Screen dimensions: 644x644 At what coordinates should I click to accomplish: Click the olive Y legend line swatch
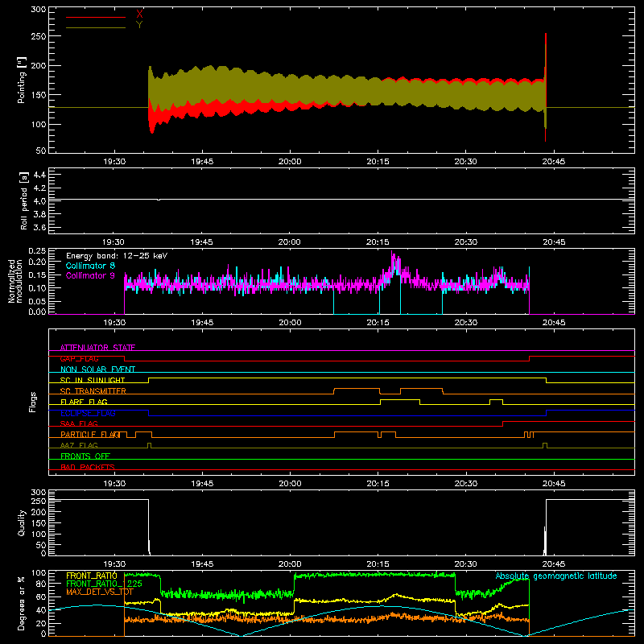click(x=96, y=27)
